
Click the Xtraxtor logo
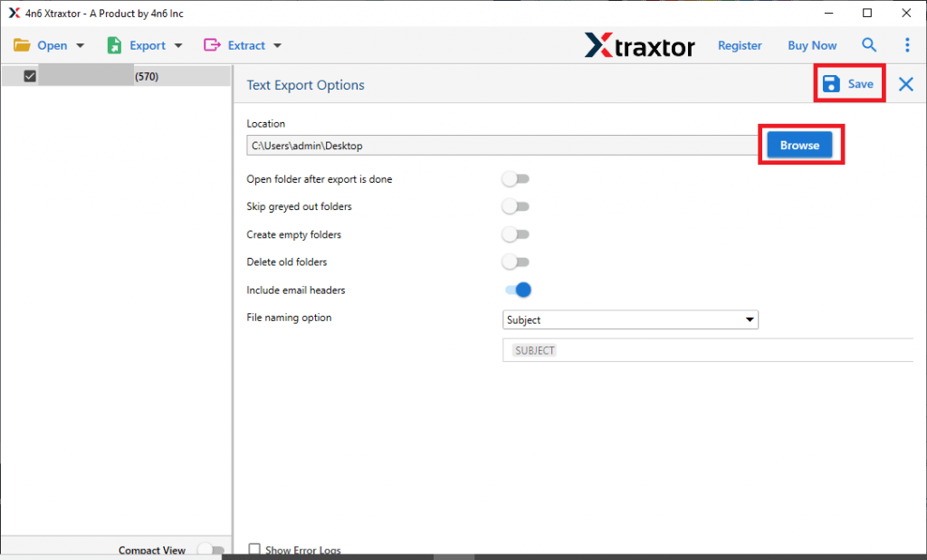(x=640, y=45)
